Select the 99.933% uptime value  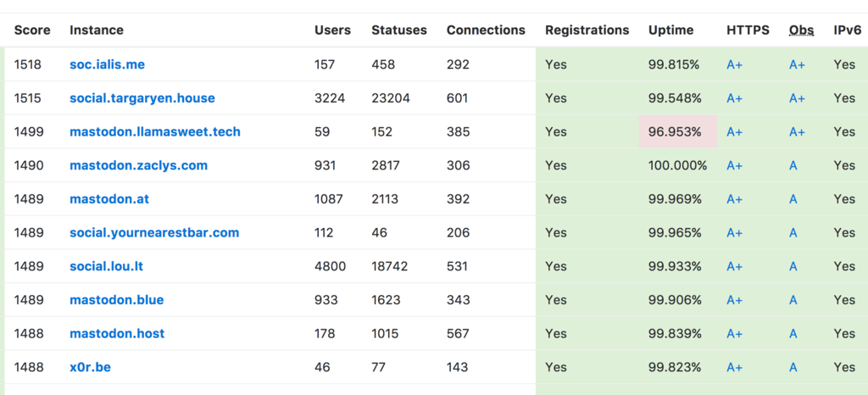pos(675,267)
